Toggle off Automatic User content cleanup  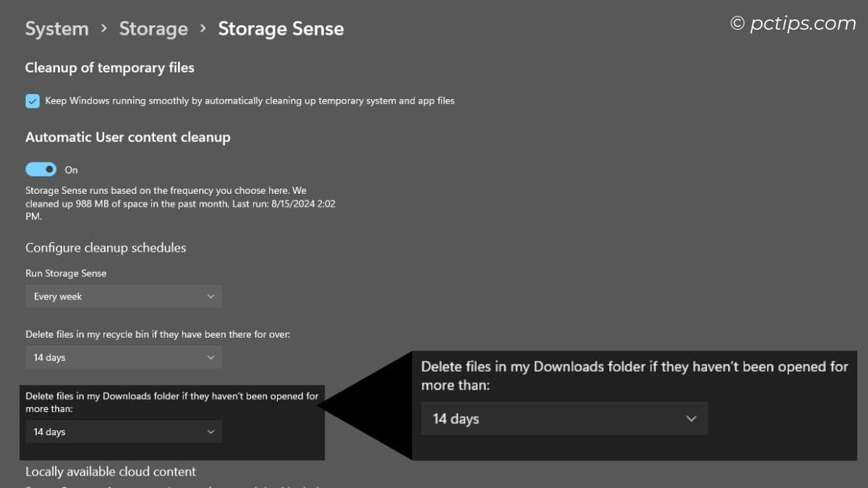point(41,168)
